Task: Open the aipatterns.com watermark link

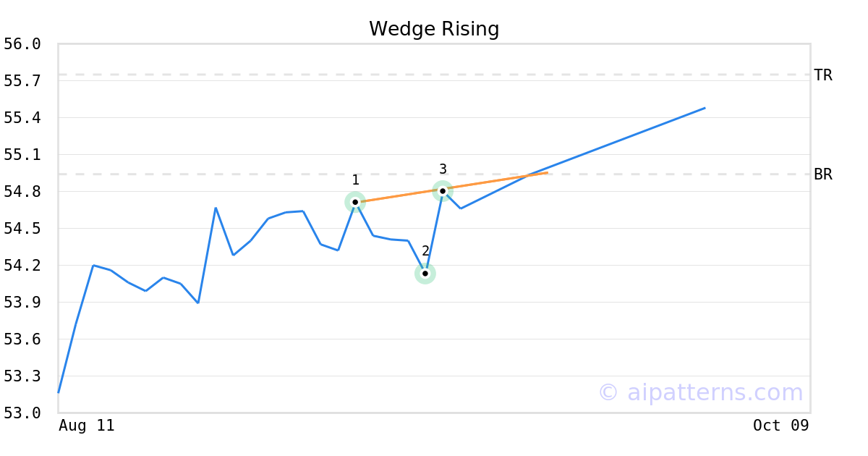Action: 700,392
